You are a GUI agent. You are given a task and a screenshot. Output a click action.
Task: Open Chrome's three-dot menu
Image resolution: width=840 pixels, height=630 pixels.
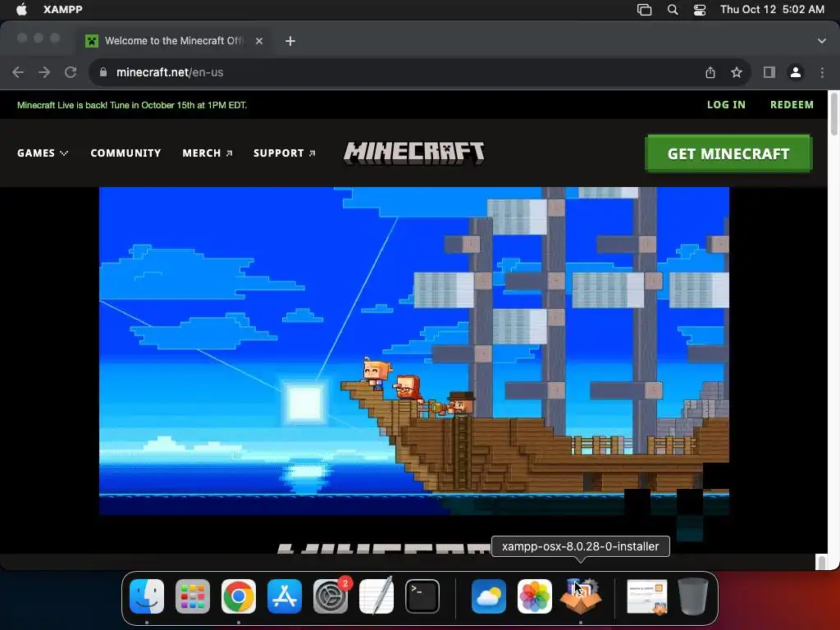822,72
